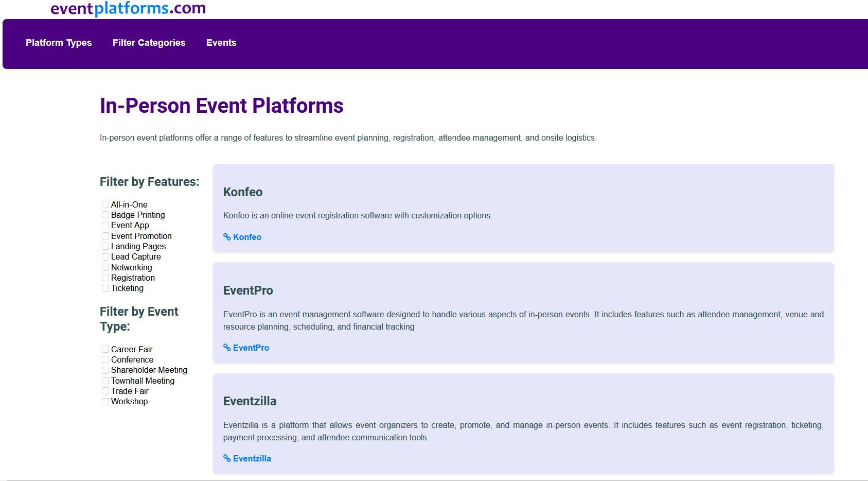Viewport: 868px width, 481px height.
Task: Check the Badge Printing filter
Action: coord(105,215)
